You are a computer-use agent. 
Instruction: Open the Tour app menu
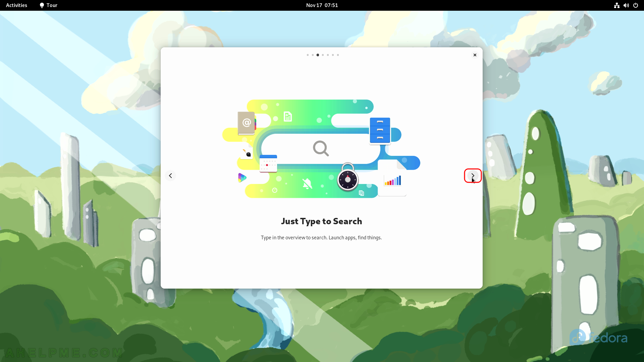(x=49, y=5)
